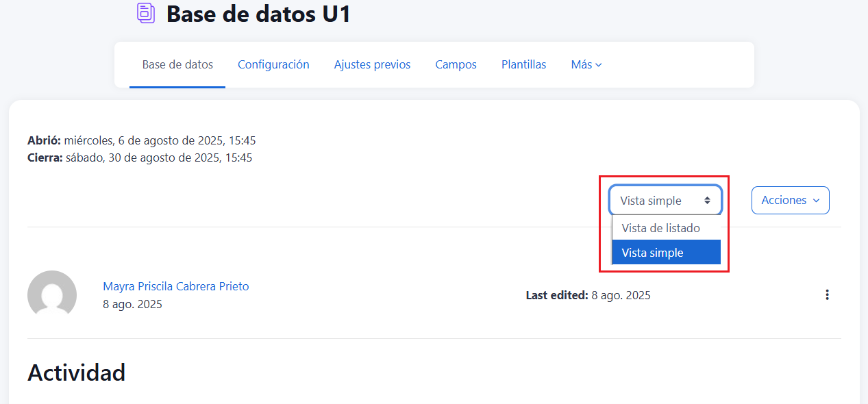The image size is (868, 404).
Task: Click Mayra Priscila's profile avatar
Action: [x=52, y=294]
